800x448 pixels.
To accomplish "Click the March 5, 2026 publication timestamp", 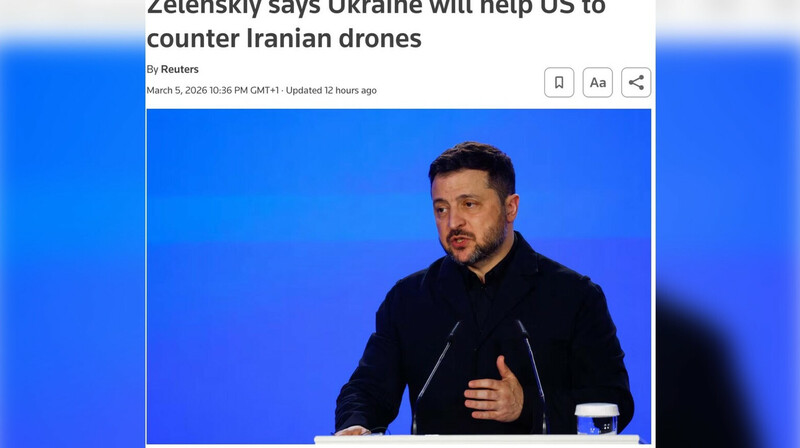I will 213,90.
